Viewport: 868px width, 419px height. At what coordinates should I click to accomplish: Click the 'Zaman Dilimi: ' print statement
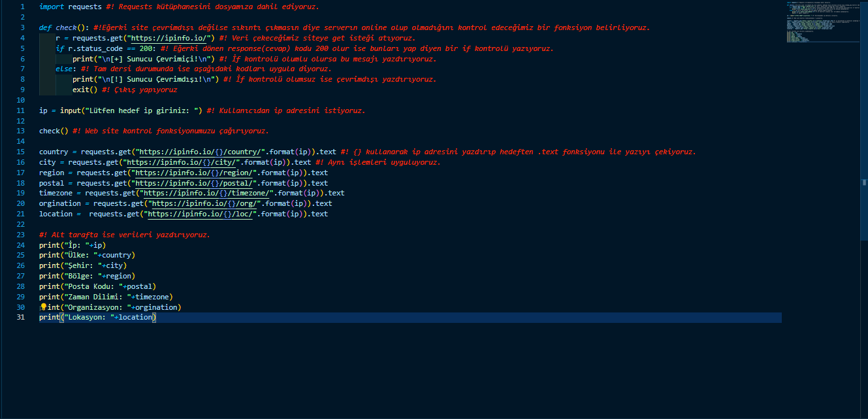click(106, 297)
